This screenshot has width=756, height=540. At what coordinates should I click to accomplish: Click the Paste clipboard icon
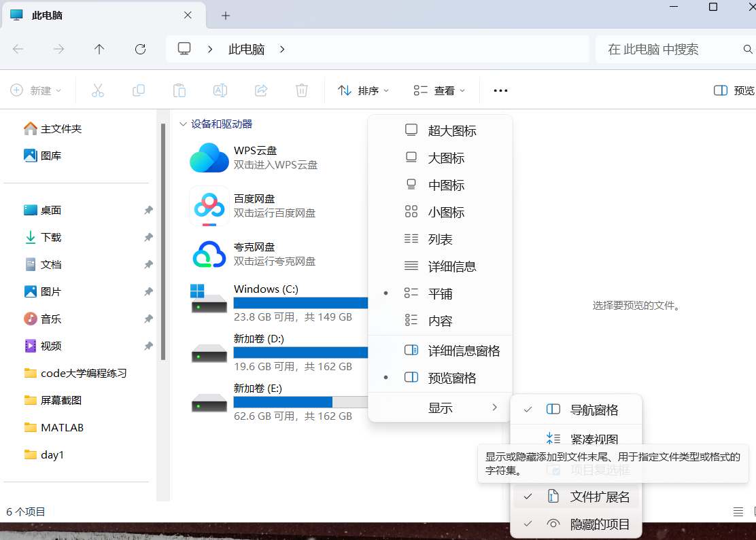point(179,90)
